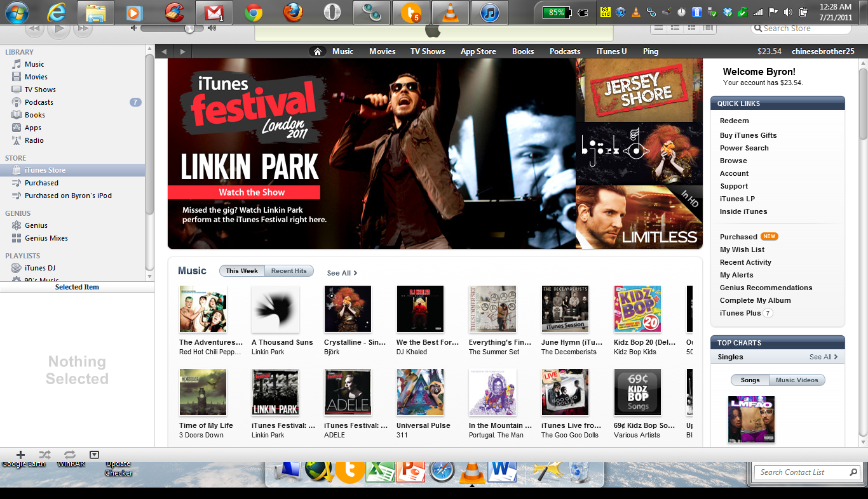Image resolution: width=868 pixels, height=499 pixels.
Task: Open PowerPoint from the bottom dock
Action: pos(410,472)
